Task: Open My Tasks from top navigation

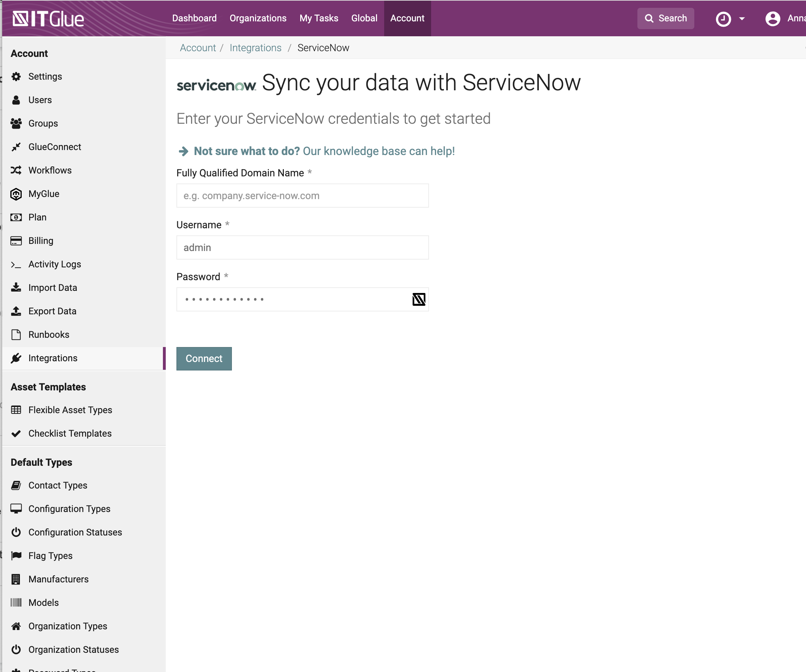Action: (319, 18)
